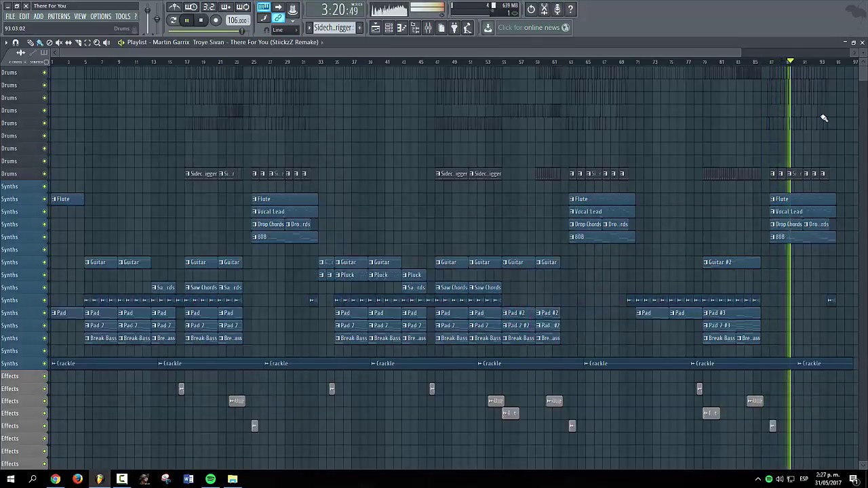This screenshot has width=868, height=488.
Task: Click the download content library icon
Action: coord(488,28)
